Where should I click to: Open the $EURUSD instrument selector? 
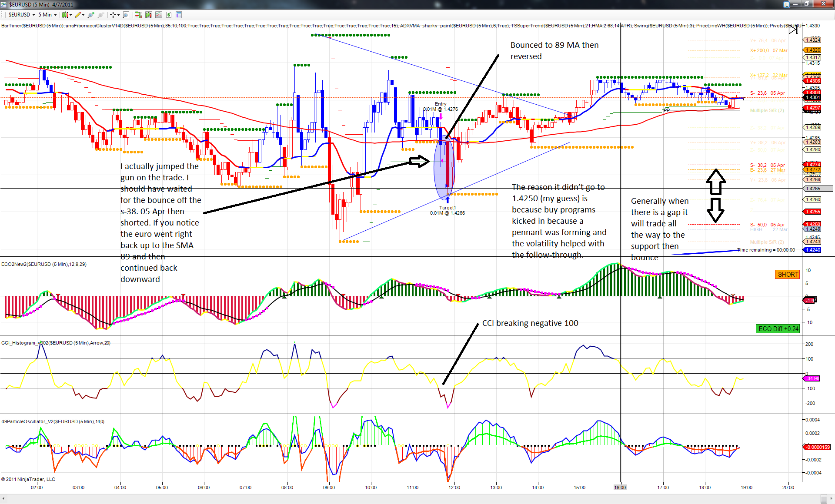coord(21,15)
